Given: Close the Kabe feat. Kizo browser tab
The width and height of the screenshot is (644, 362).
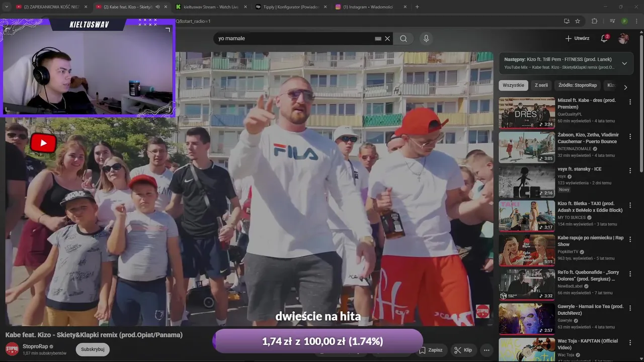Looking at the screenshot, I should (x=166, y=7).
